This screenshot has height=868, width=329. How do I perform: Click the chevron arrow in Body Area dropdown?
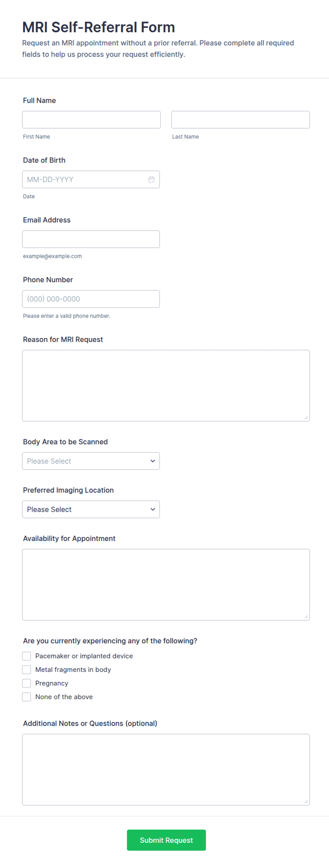click(153, 461)
